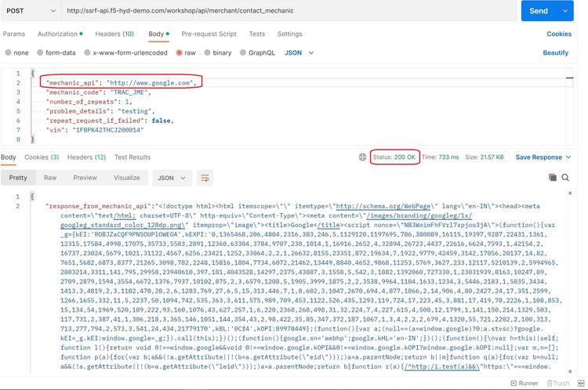Open the response Headers (12) tab
The image size is (588, 390).
[86, 157]
